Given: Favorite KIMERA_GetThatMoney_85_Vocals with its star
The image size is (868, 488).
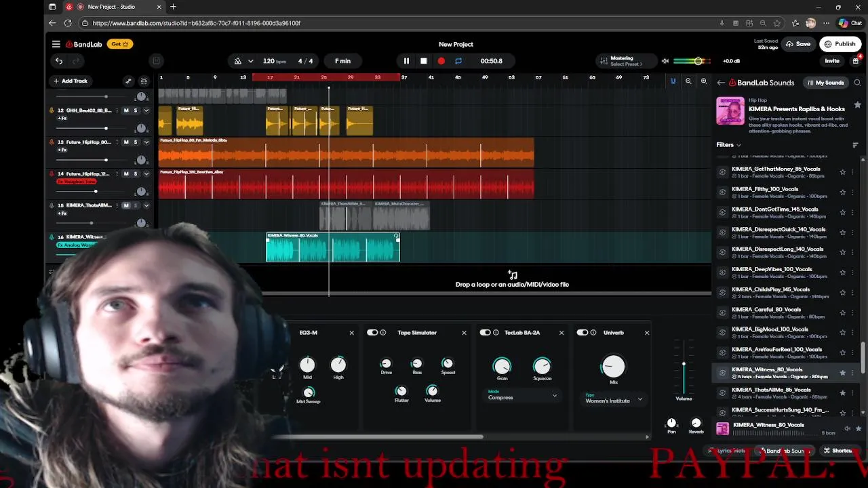Looking at the screenshot, I should click(843, 172).
